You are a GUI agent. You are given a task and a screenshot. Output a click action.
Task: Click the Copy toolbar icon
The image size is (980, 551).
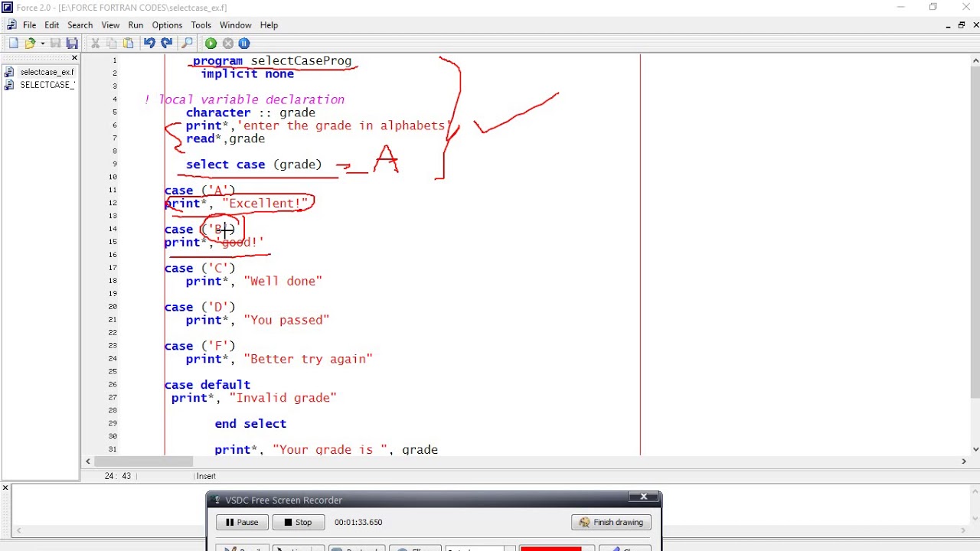pos(112,44)
